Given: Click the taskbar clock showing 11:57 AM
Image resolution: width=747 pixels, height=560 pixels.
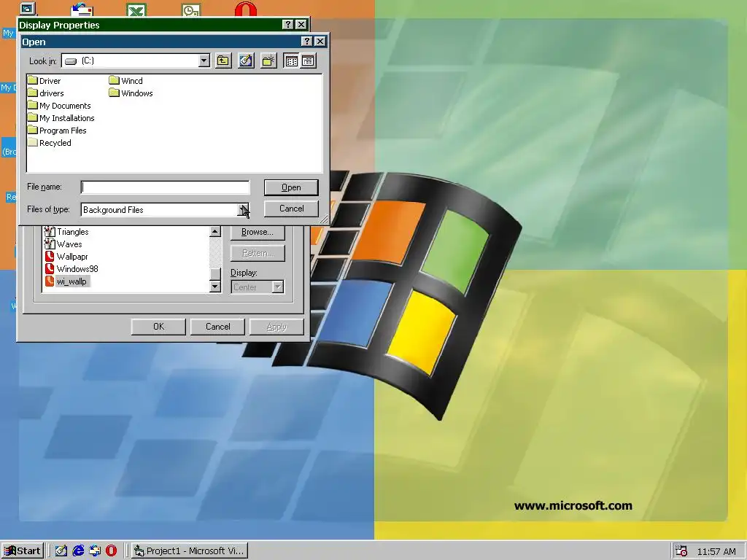Looking at the screenshot, I should 716,551.
